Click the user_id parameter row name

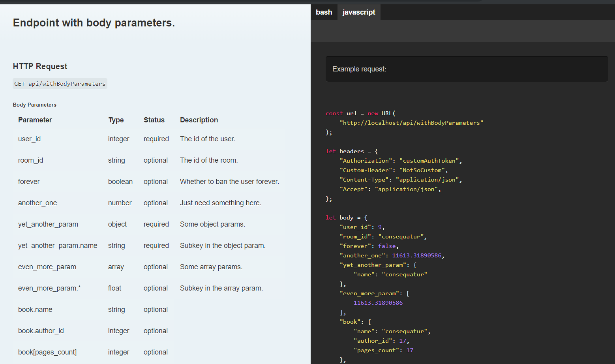(29, 139)
